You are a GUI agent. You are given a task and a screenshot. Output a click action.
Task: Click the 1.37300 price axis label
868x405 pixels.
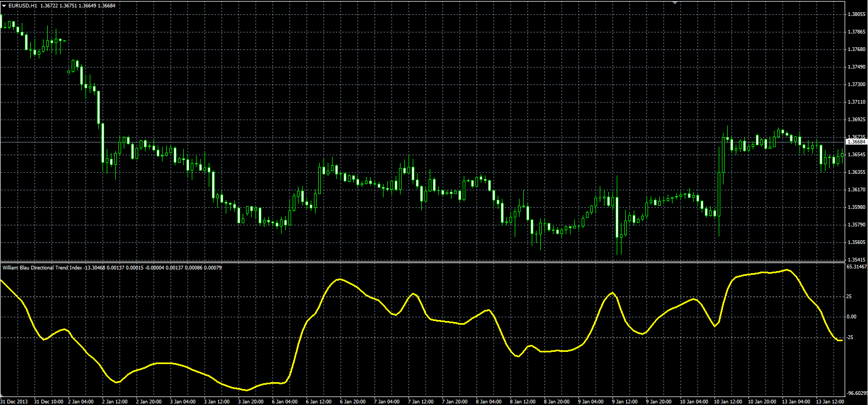[x=857, y=85]
